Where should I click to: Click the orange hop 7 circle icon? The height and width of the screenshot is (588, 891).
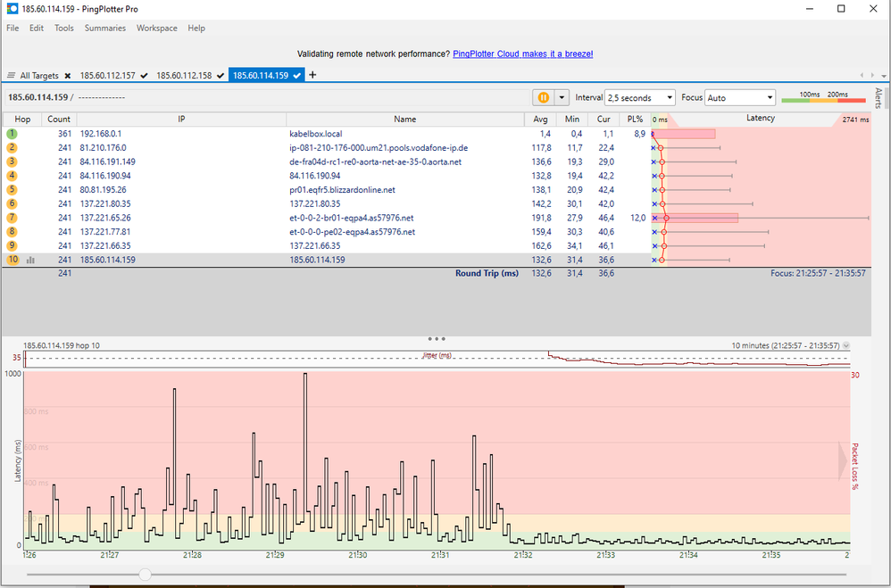click(12, 218)
